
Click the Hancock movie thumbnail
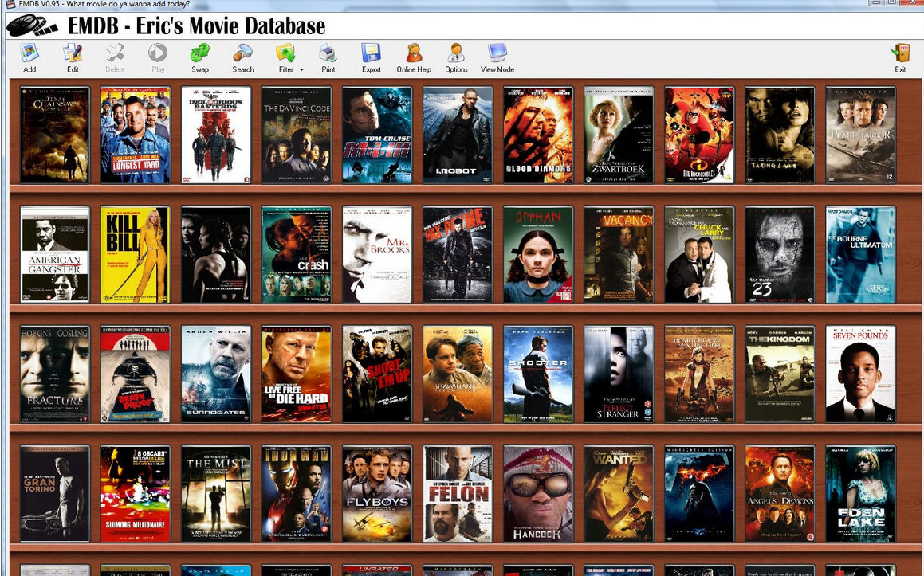point(538,494)
